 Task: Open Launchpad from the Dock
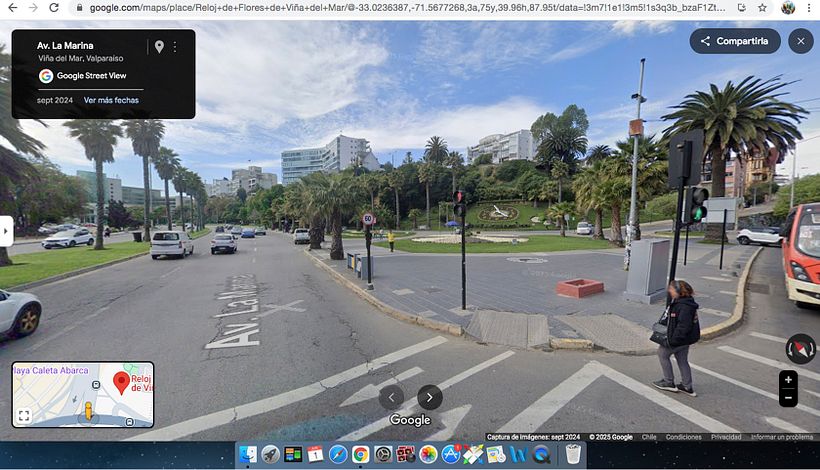[x=270, y=454]
